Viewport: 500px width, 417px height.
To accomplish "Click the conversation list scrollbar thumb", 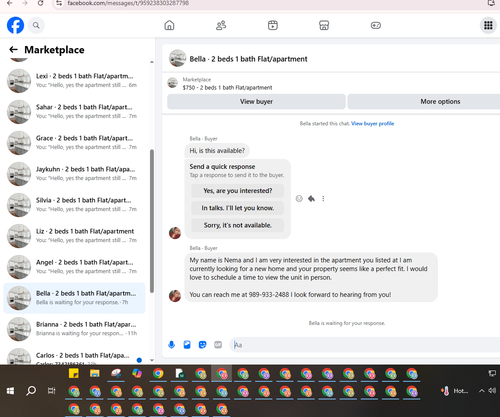I will 152,221.
